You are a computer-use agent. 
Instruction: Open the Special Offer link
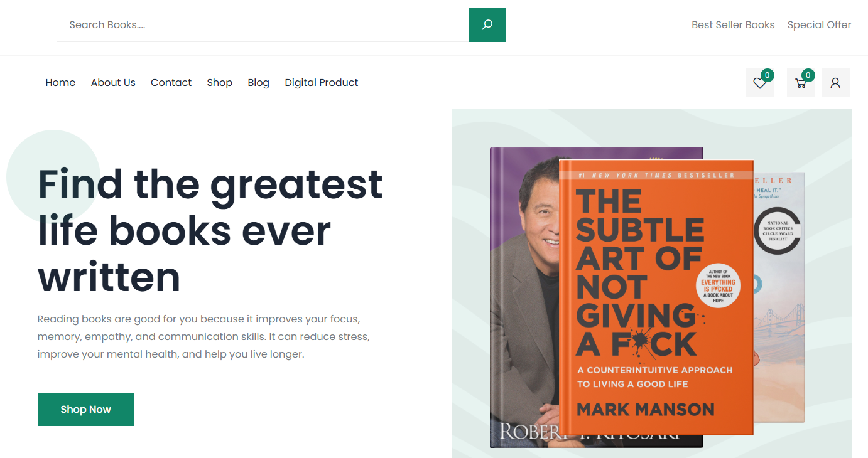pos(819,25)
